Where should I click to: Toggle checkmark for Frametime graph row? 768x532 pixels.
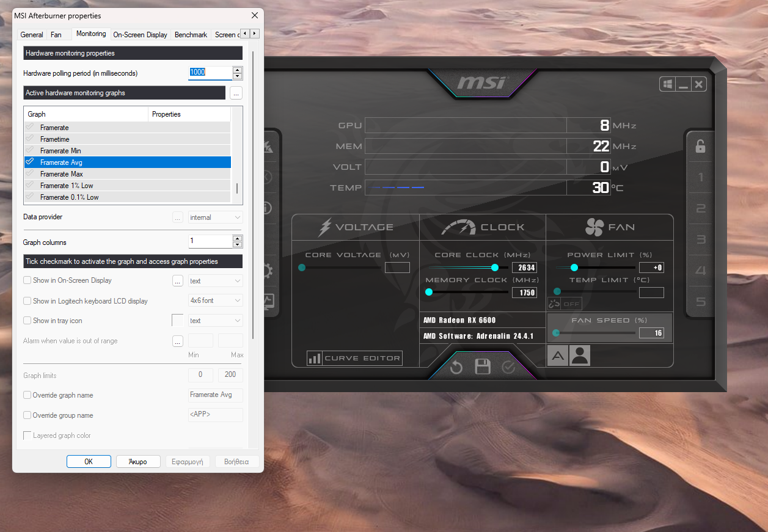(29, 139)
